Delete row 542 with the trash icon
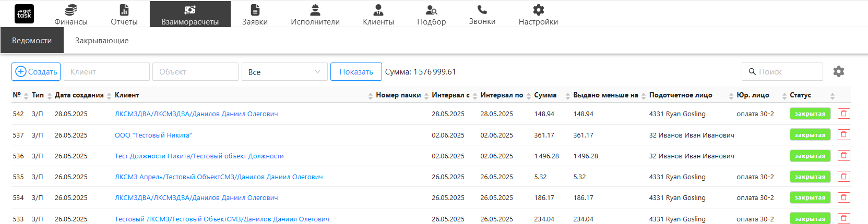 coord(843,114)
